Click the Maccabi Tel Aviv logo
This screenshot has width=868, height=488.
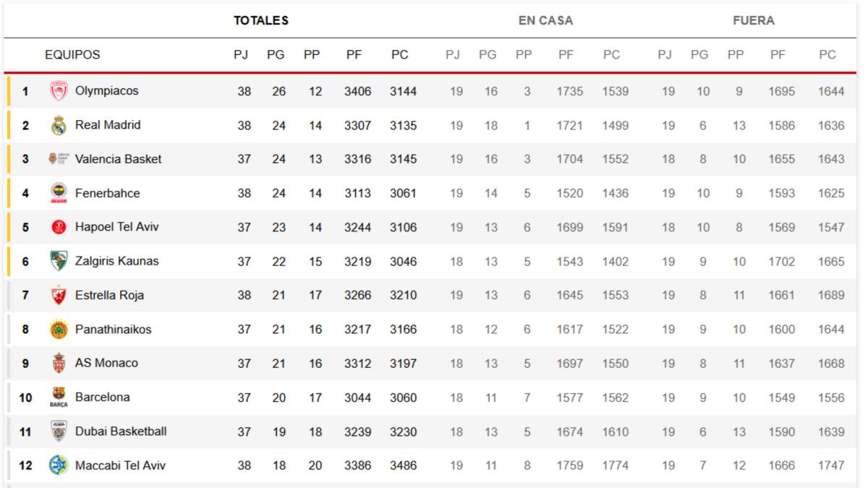[x=58, y=466]
